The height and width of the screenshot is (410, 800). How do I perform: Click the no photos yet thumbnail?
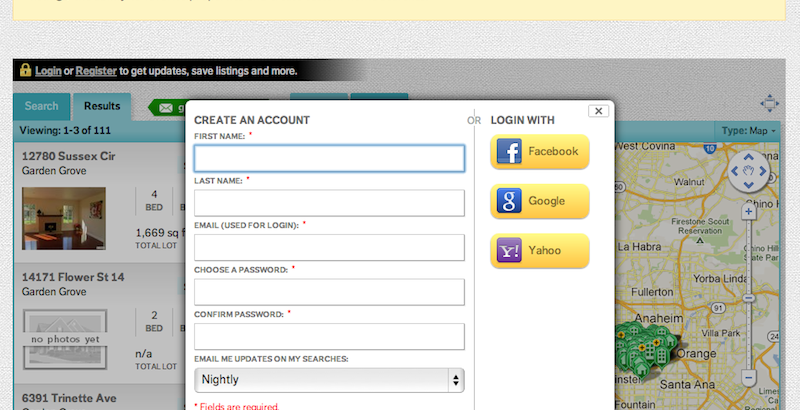coord(65,339)
